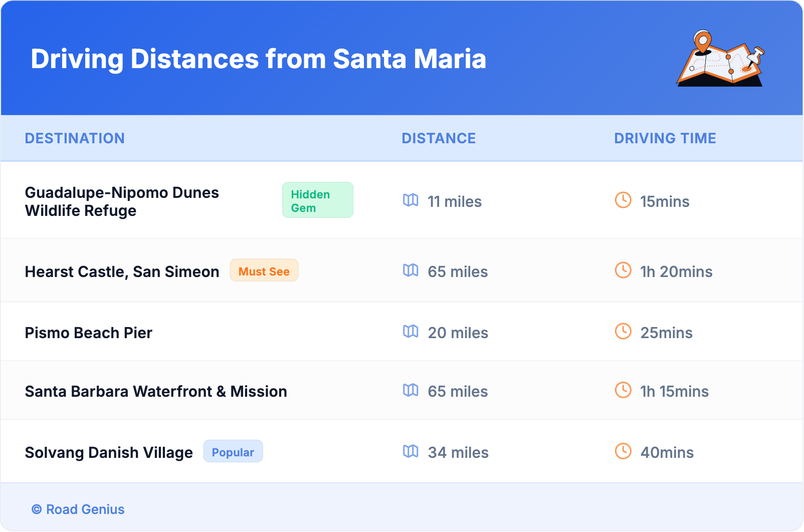The image size is (804, 532).
Task: Click the map icon beside 20 miles
Action: (411, 332)
